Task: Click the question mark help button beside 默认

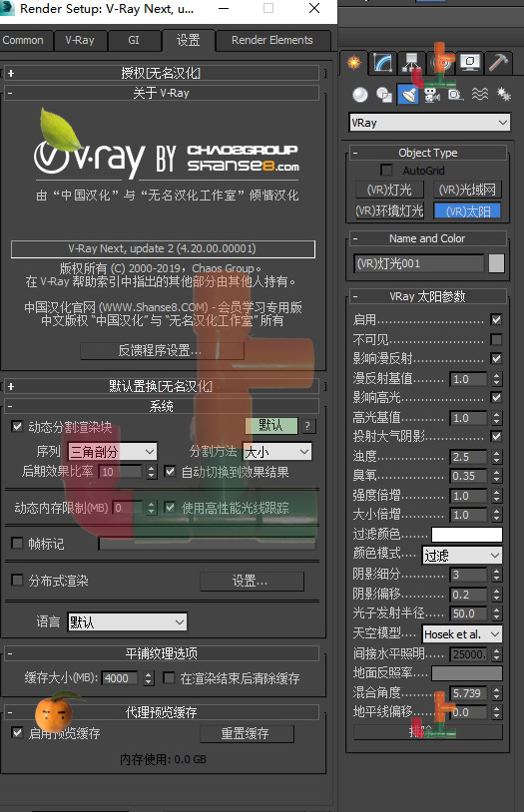Action: 307,426
